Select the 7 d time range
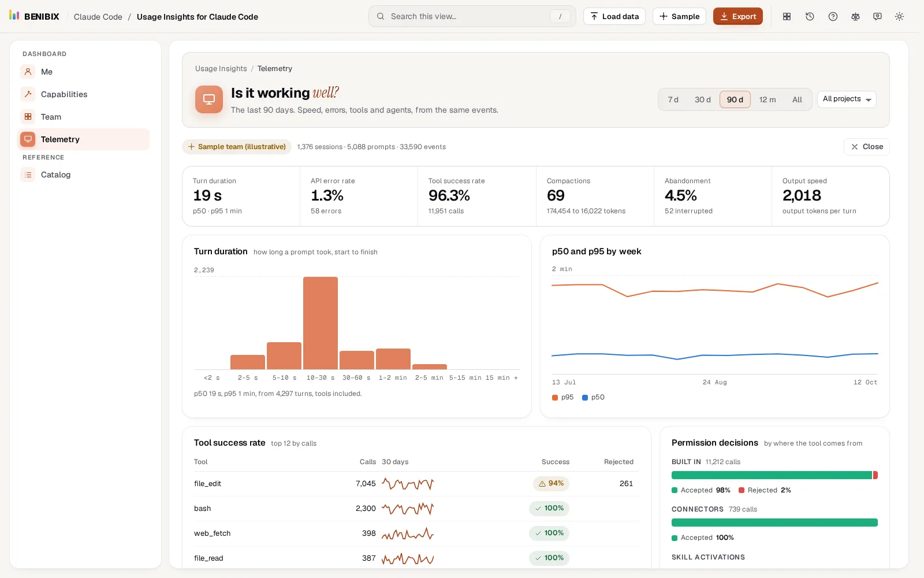 pos(673,99)
